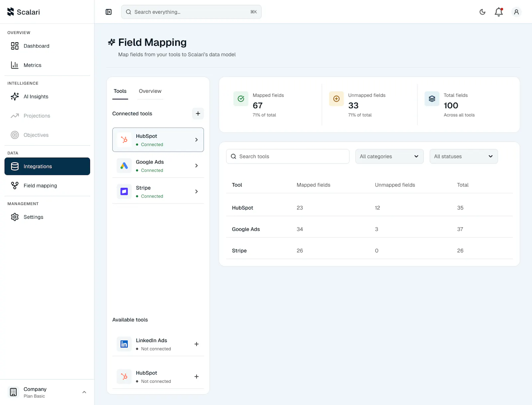Switch to the Overview tab
This screenshot has width=532, height=405.
tap(150, 91)
